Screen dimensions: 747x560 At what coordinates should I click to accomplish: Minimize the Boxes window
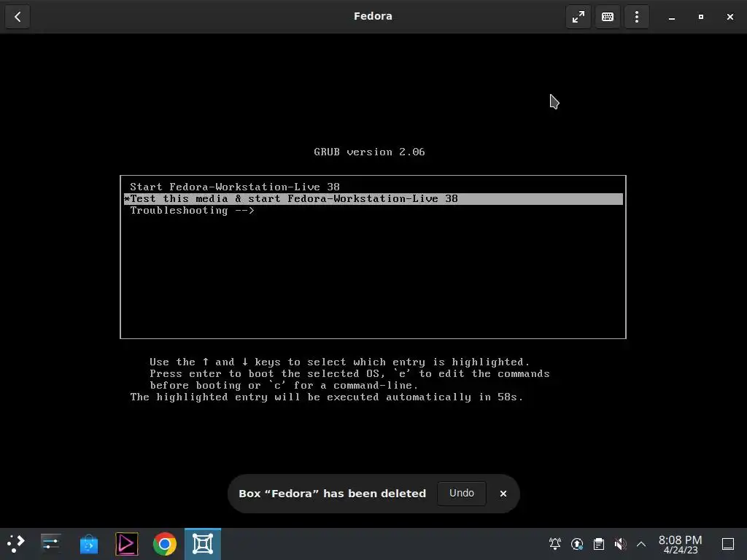tap(672, 17)
